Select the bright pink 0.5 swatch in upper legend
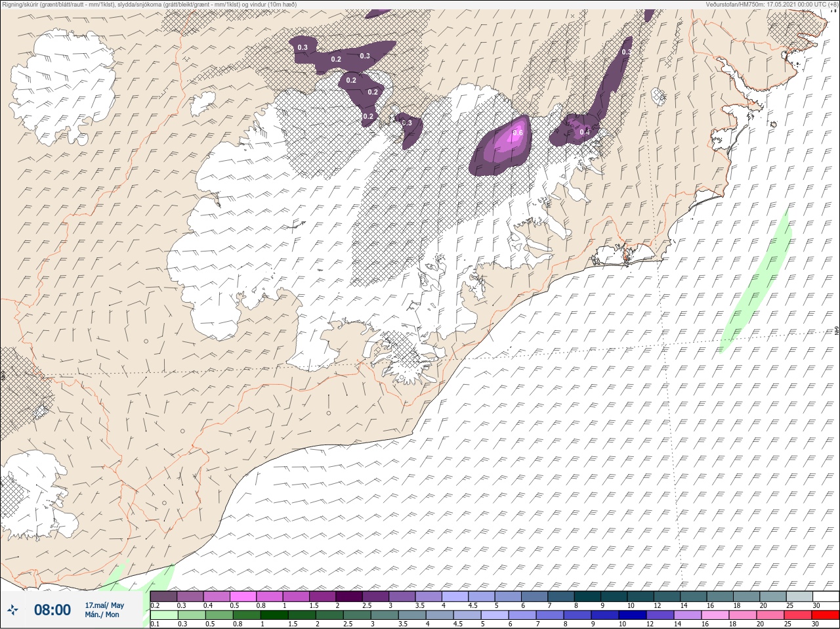The width and height of the screenshot is (840, 629). [x=243, y=596]
